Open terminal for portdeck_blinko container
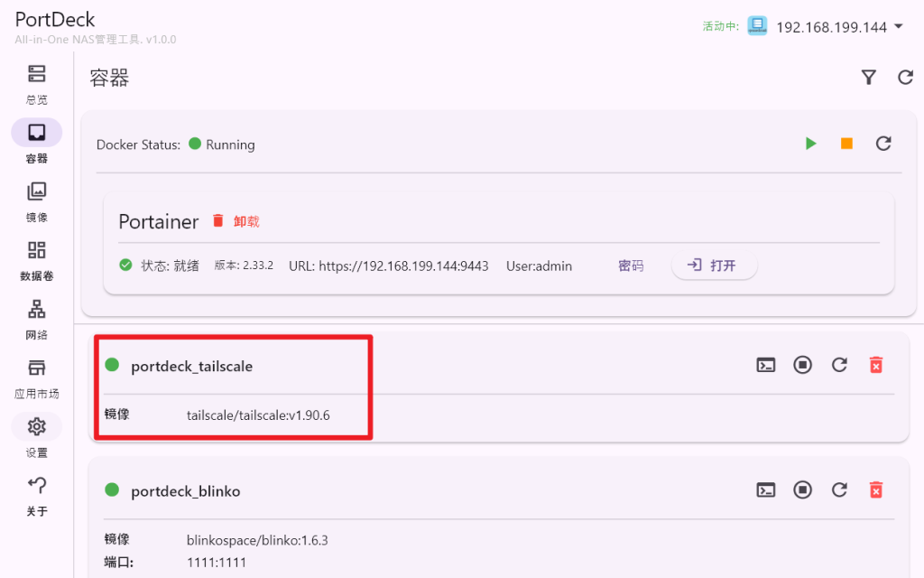Screen dimensions: 924x578 pos(766,489)
